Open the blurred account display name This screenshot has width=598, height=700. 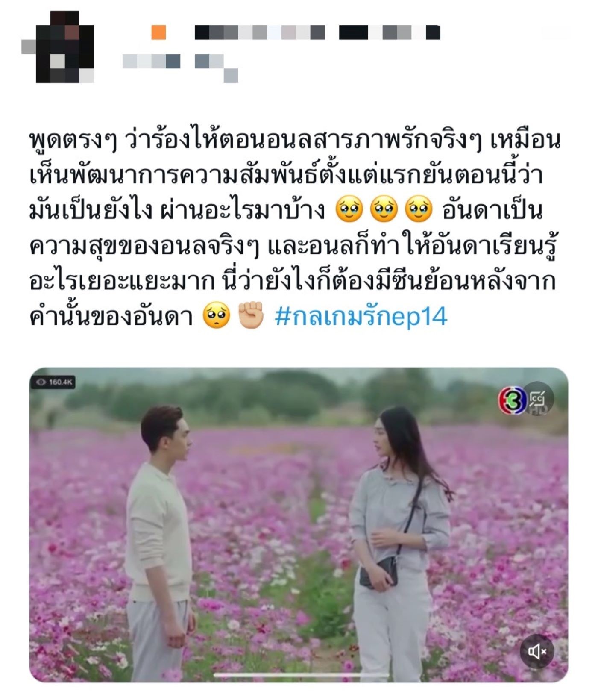coord(317,32)
